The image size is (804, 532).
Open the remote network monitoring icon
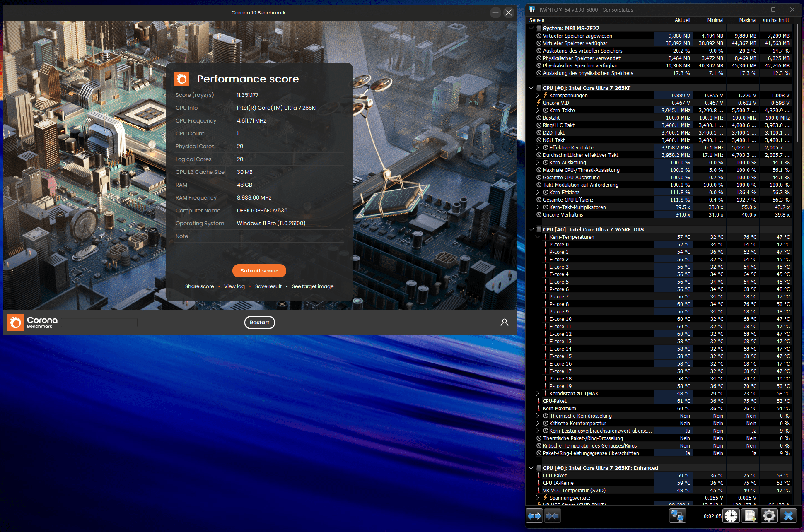coord(677,516)
